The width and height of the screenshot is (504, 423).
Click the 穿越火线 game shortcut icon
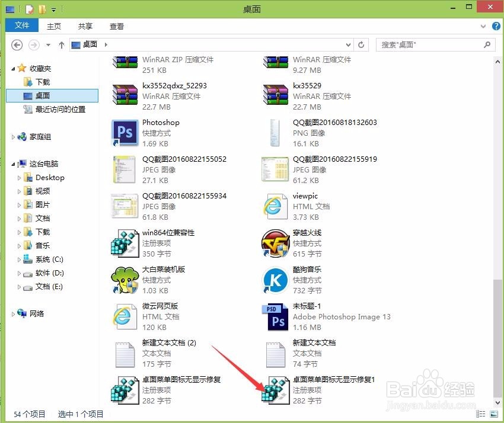point(275,243)
